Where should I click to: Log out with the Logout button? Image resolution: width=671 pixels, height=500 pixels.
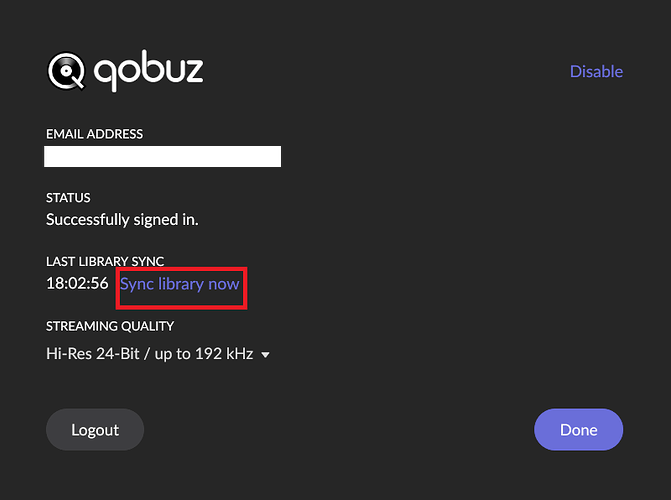(x=95, y=430)
